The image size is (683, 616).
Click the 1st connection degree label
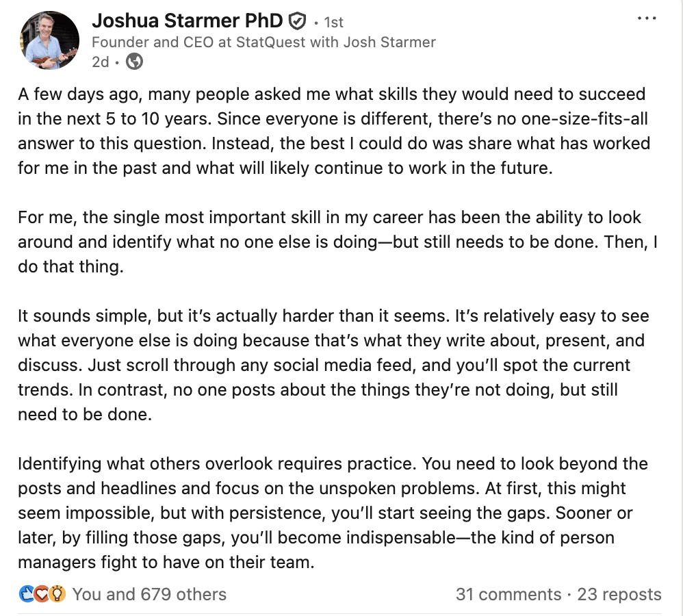[x=334, y=22]
